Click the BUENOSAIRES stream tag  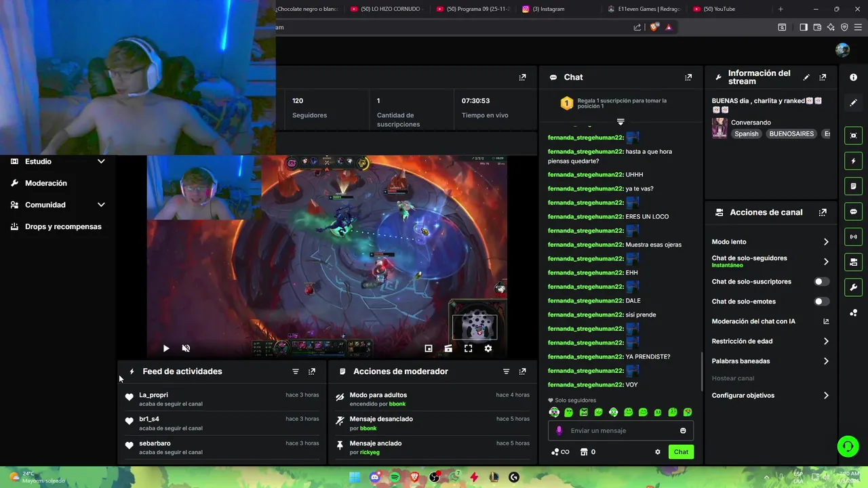pyautogui.click(x=791, y=134)
